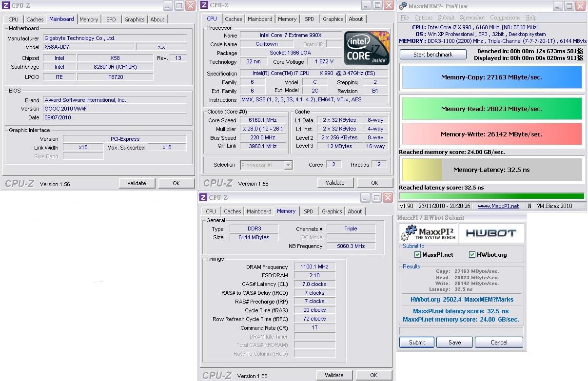588x381 pixels.
Task: Click OK in motherboard info window
Action: click(x=176, y=183)
